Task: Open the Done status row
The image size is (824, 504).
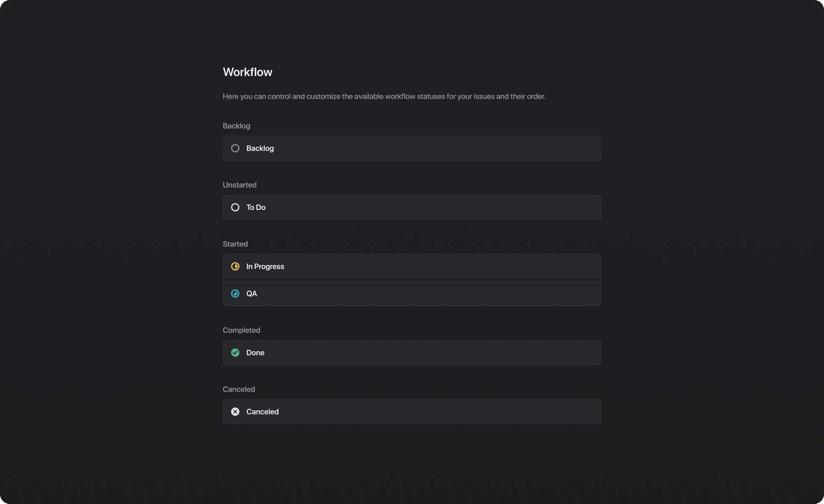Action: coord(412,352)
